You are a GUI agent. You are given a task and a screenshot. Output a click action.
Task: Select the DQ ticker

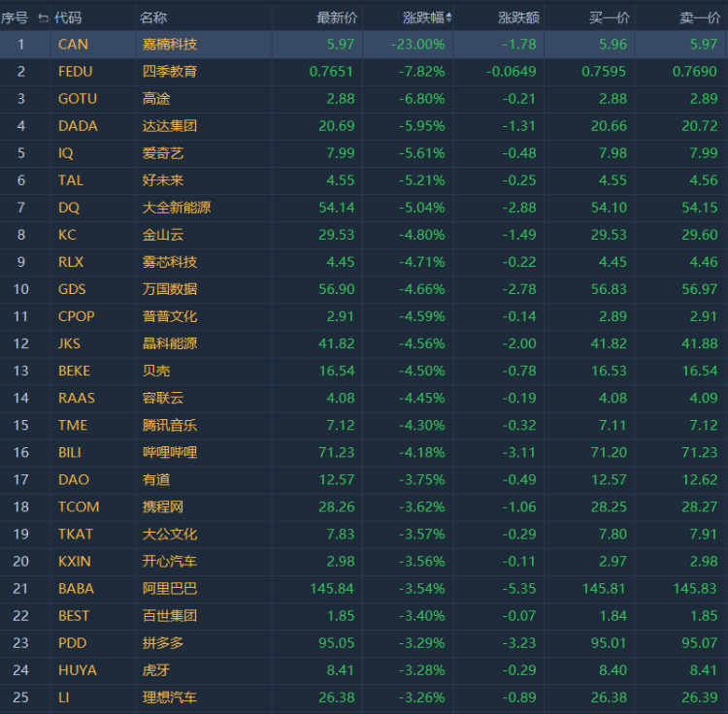pos(69,208)
